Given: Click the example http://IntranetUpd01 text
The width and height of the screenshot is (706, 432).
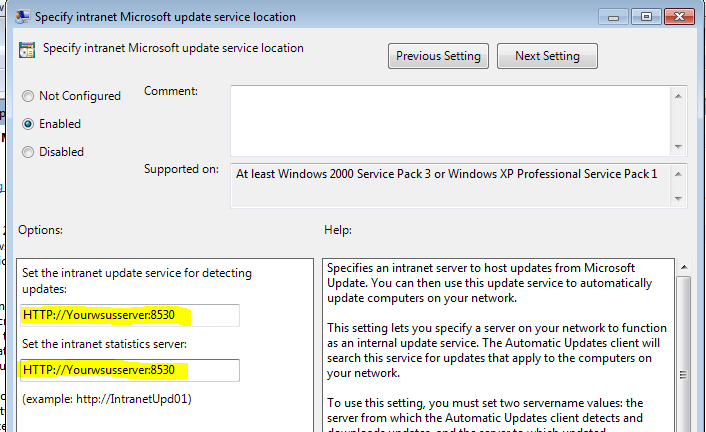Looking at the screenshot, I should [107, 399].
